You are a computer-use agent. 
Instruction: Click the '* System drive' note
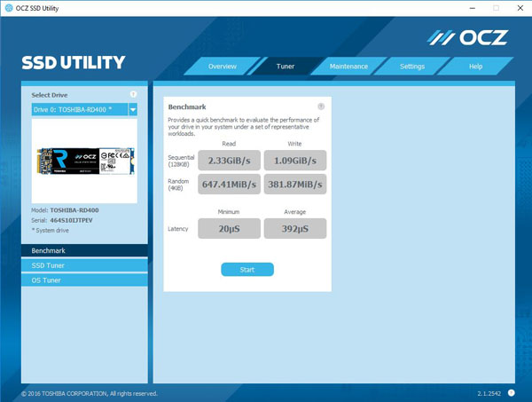pyautogui.click(x=51, y=230)
